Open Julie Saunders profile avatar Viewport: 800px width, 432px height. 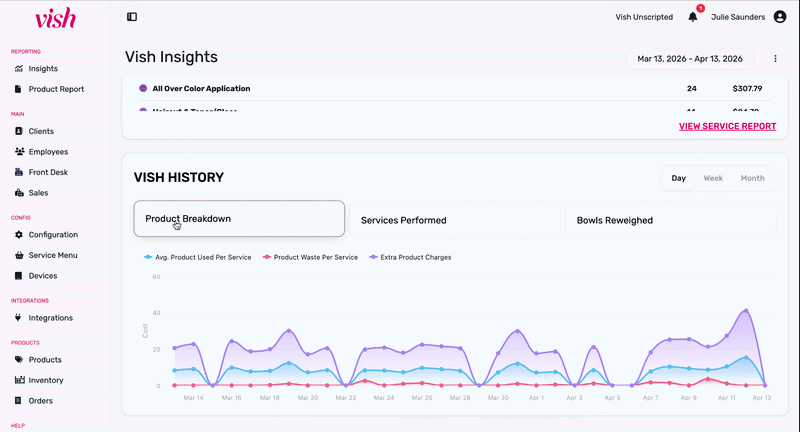click(x=780, y=17)
